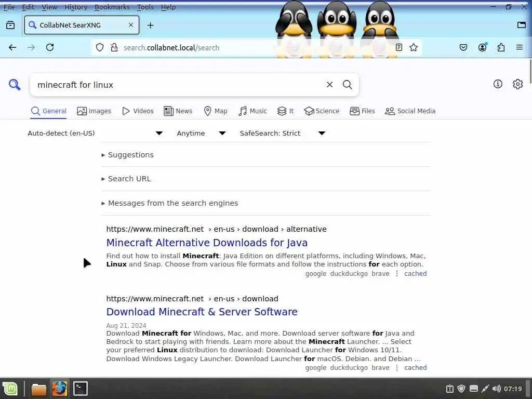Open the language Auto-detect (en-US) dropdown
The height and width of the screenshot is (399, 532).
coord(95,134)
